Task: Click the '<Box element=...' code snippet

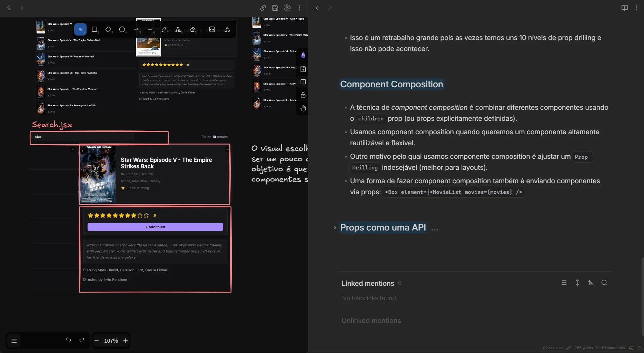Action: tap(453, 192)
